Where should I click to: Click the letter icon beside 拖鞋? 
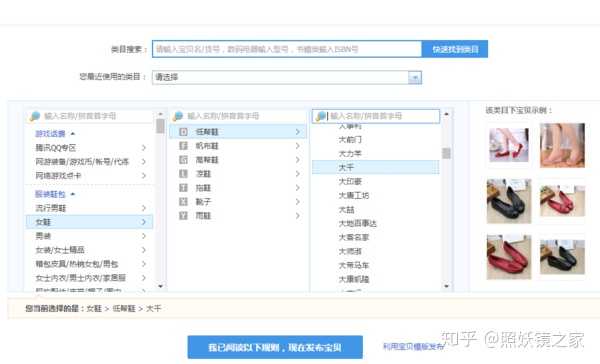[x=184, y=188]
